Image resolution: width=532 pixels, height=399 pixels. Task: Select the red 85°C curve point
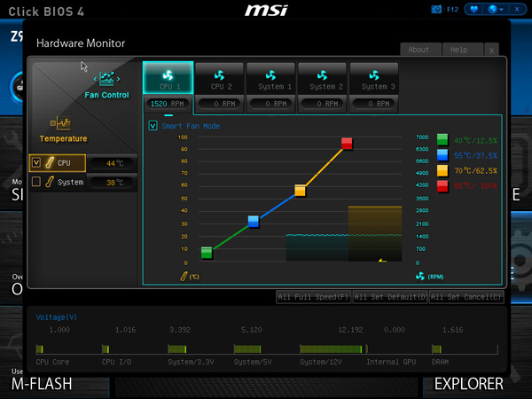tap(347, 143)
